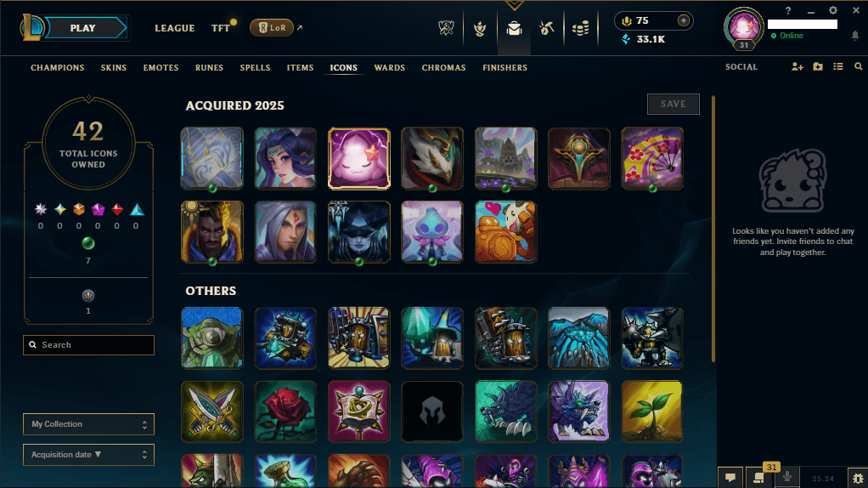Click the PLAY button

(82, 28)
